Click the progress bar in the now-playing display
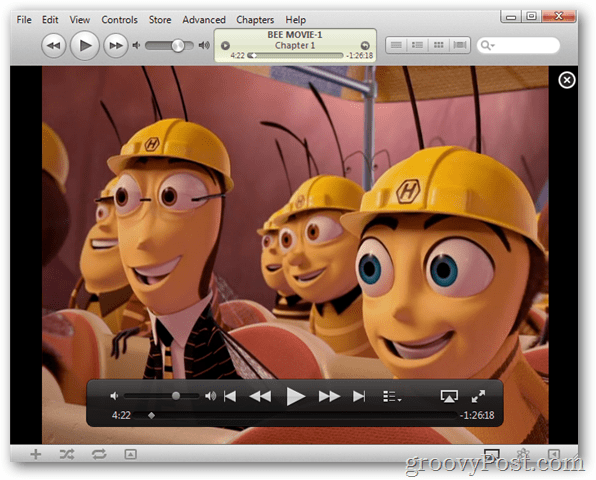Viewport: 596px width, 480px height. [295, 55]
